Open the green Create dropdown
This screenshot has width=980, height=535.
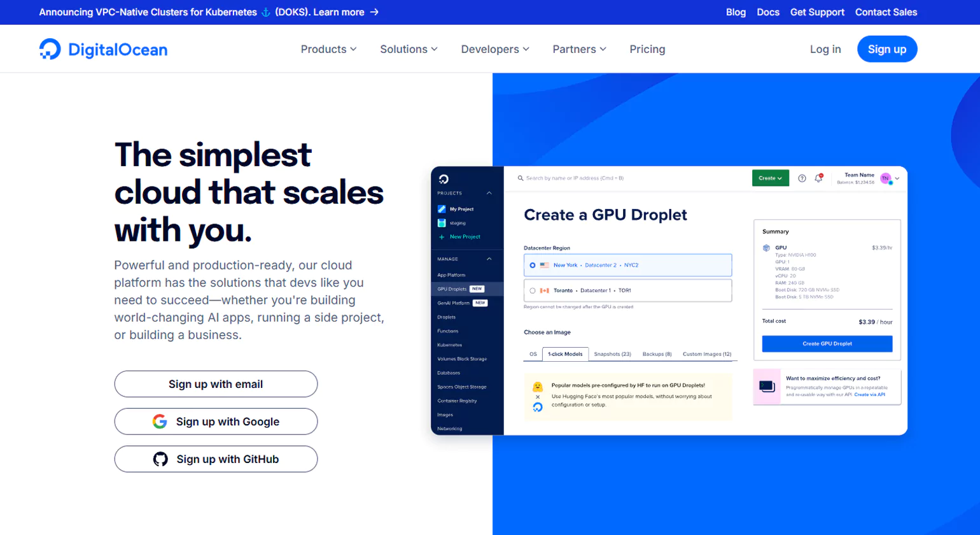pyautogui.click(x=771, y=178)
